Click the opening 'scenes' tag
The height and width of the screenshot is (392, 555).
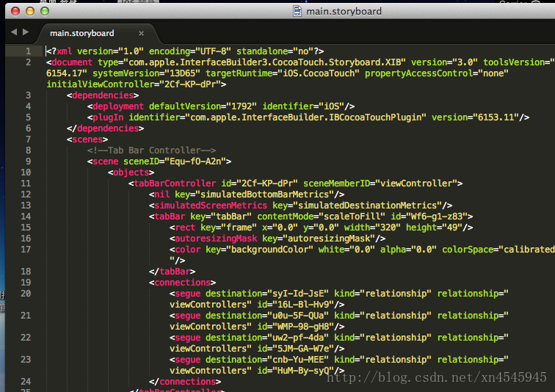tap(87, 139)
